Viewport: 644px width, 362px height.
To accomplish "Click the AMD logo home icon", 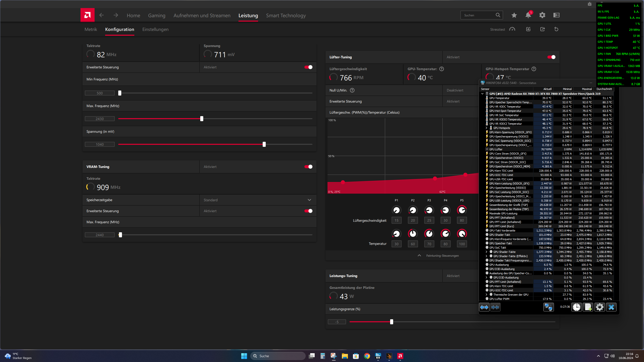I will pyautogui.click(x=87, y=15).
